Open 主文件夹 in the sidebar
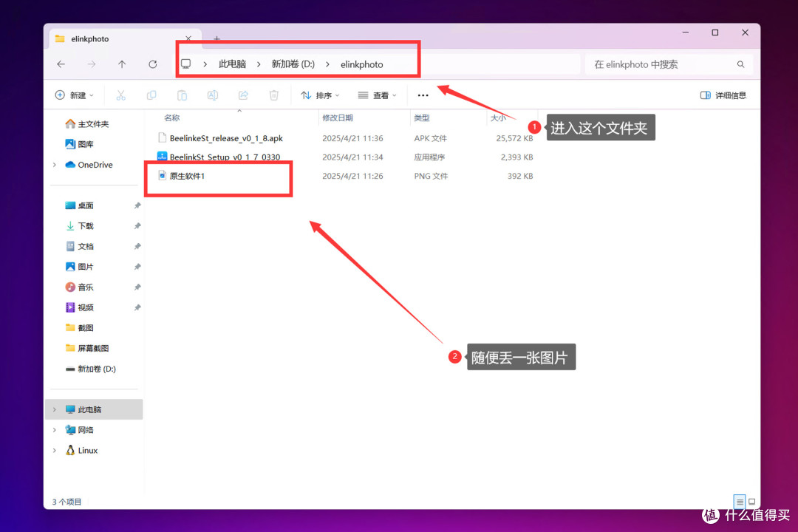 click(93, 123)
